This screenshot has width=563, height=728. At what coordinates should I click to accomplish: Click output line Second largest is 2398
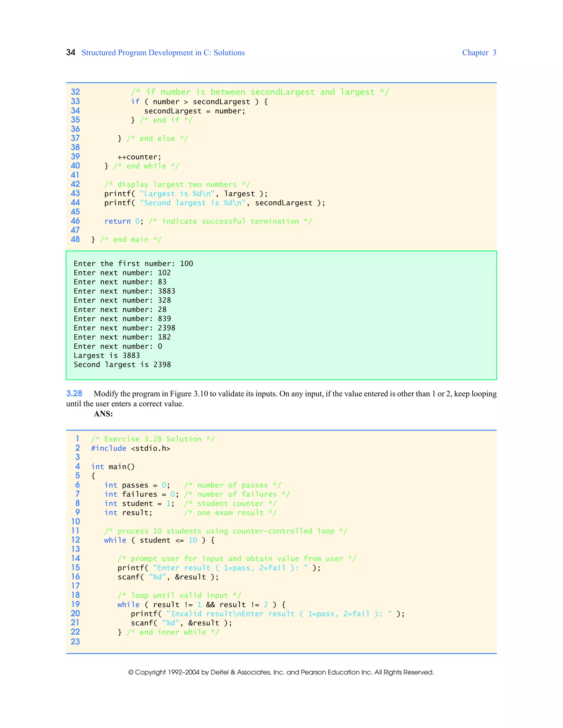122,365
